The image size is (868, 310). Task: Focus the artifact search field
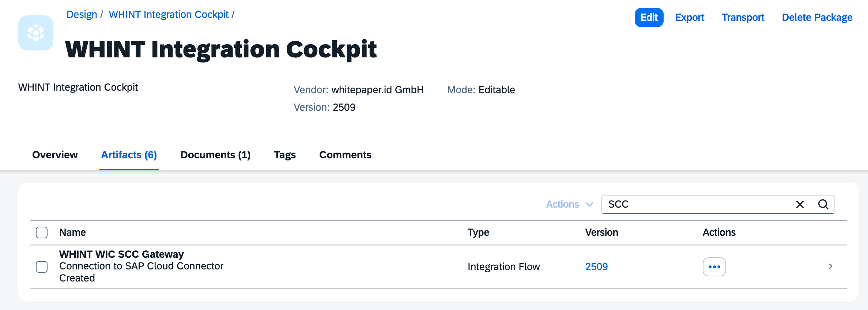[695, 204]
